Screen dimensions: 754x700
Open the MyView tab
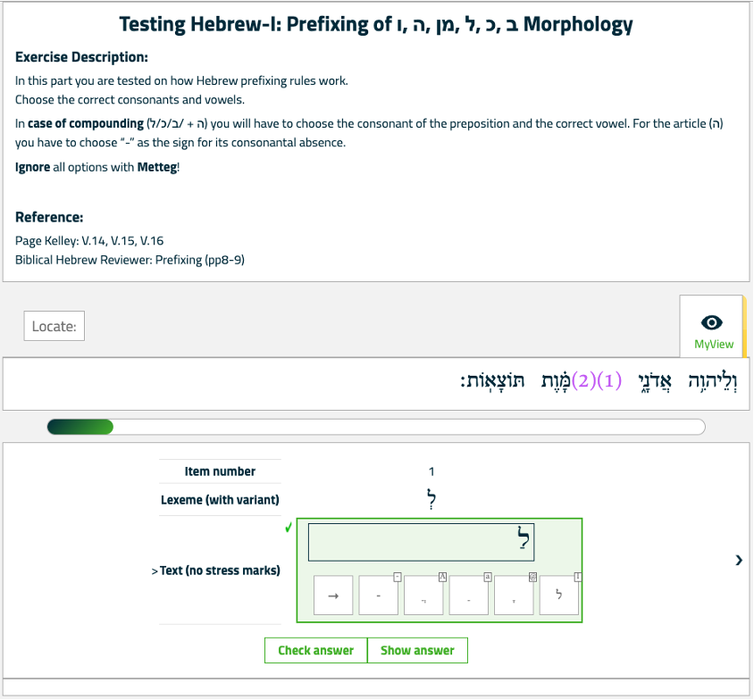[713, 327]
